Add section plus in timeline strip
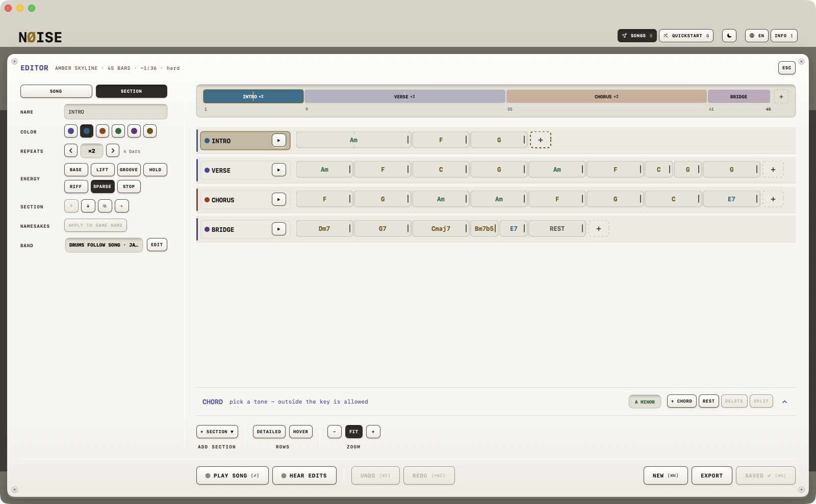 (x=781, y=96)
